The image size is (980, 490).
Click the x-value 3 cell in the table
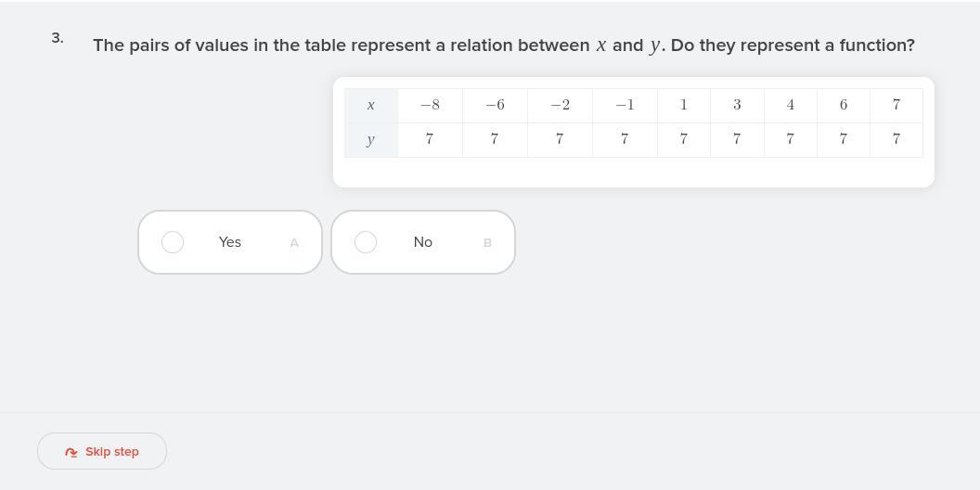coord(737,106)
